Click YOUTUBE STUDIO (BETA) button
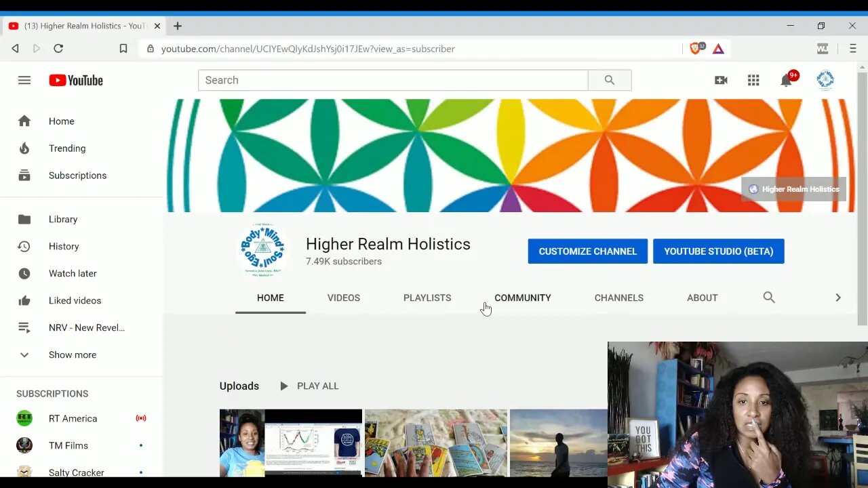868x488 pixels. (x=719, y=251)
